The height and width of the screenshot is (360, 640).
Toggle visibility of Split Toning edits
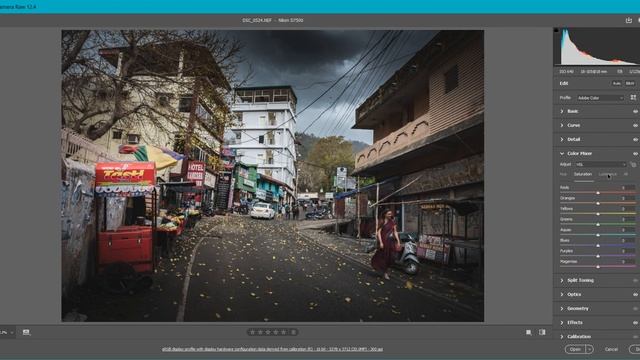point(636,280)
